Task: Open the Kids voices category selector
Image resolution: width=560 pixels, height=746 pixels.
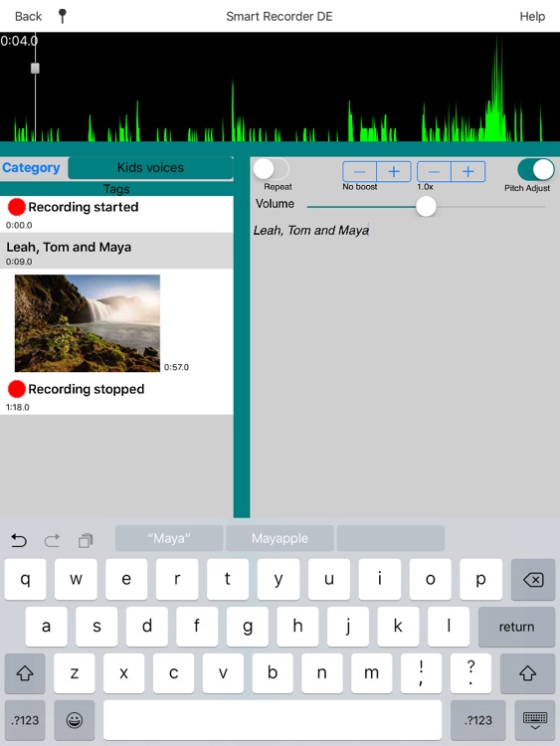Action: (150, 167)
